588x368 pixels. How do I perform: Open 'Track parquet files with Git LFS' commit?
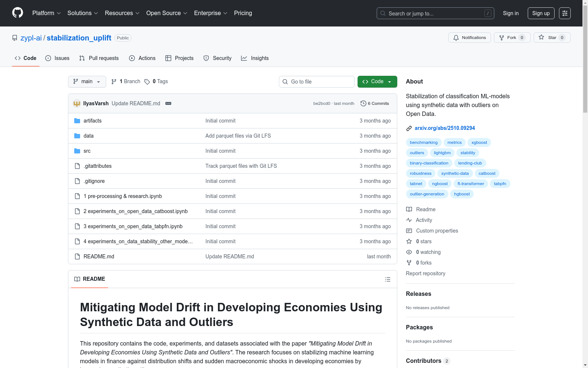click(x=241, y=166)
